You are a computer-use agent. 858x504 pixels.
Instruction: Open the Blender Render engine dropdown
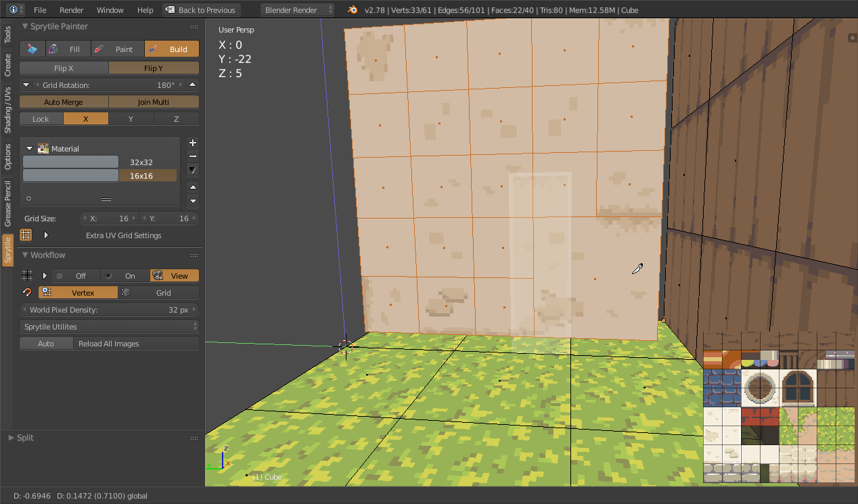click(x=298, y=10)
